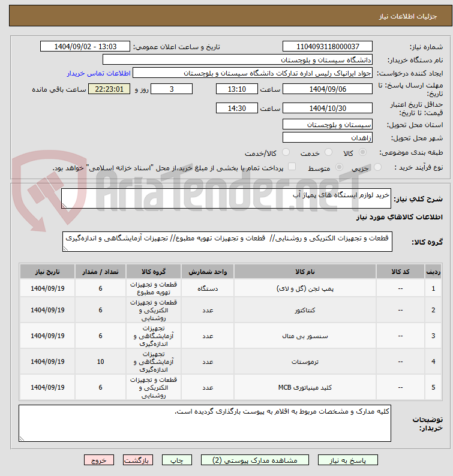Click the validity time field 14:30
Image resolution: width=453 pixels, height=476 pixels.
[x=236, y=108]
